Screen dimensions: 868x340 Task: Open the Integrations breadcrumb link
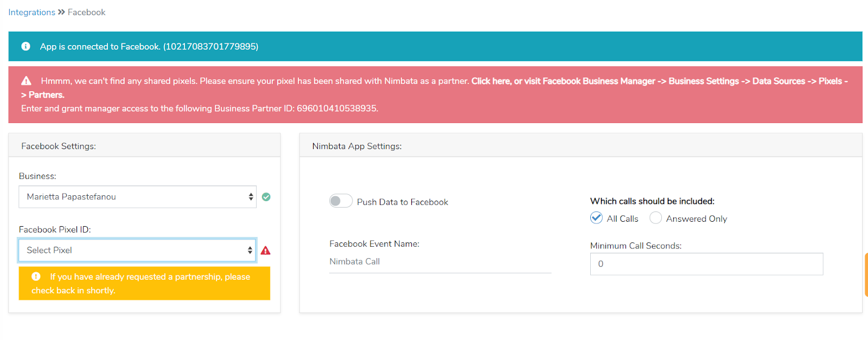click(x=31, y=12)
